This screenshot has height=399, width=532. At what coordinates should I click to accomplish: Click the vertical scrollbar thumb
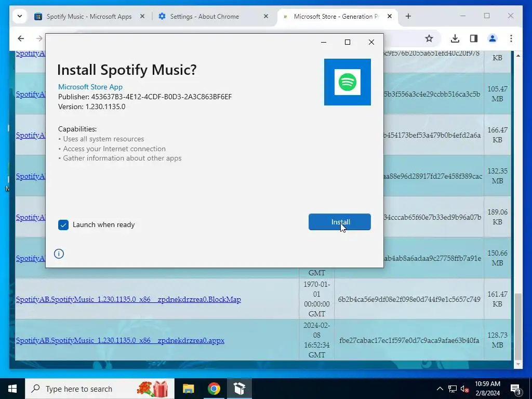[x=518, y=326]
